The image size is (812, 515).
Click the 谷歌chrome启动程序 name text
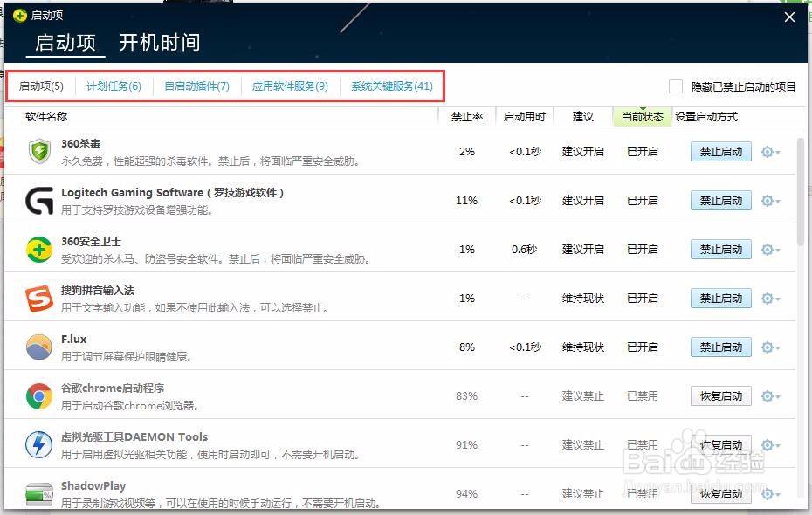[x=113, y=388]
